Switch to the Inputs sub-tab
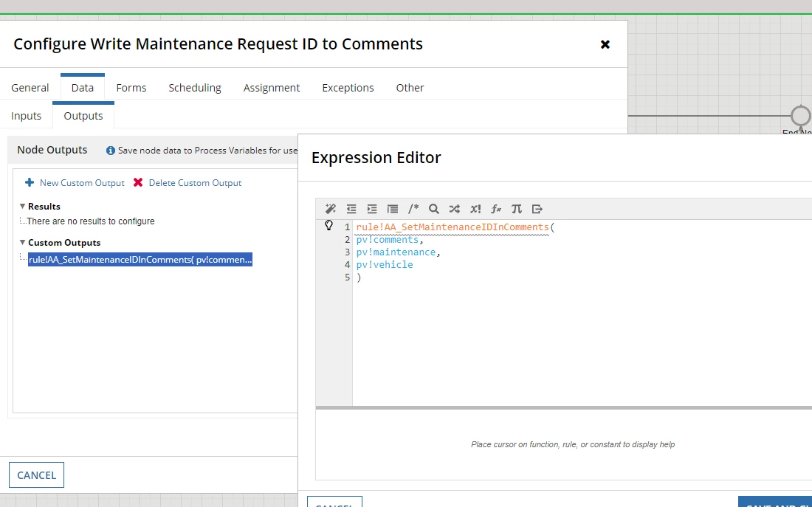Viewport: 812px width, 507px height. (26, 115)
